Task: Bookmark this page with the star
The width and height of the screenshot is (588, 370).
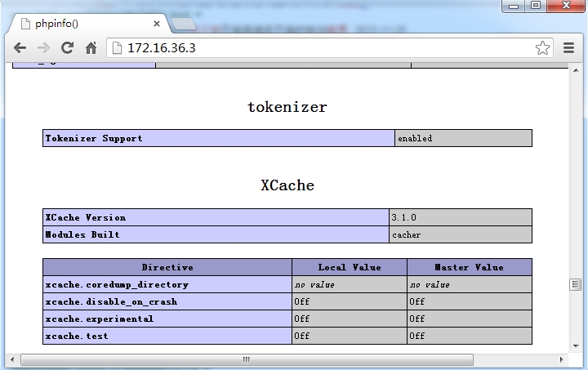Action: 542,48
